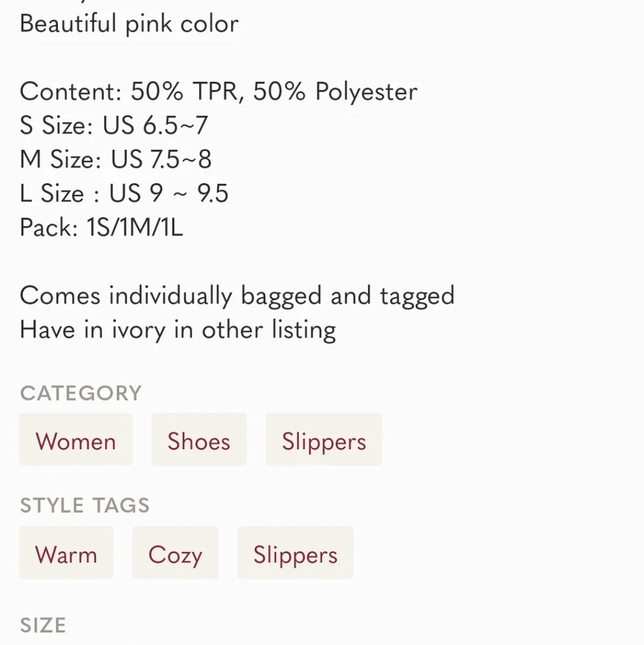
Task: Click the Slippers category tag
Action: (x=323, y=440)
